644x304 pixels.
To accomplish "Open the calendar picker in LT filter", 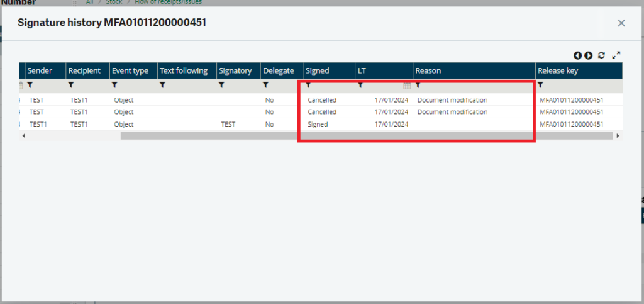I will tap(407, 86).
